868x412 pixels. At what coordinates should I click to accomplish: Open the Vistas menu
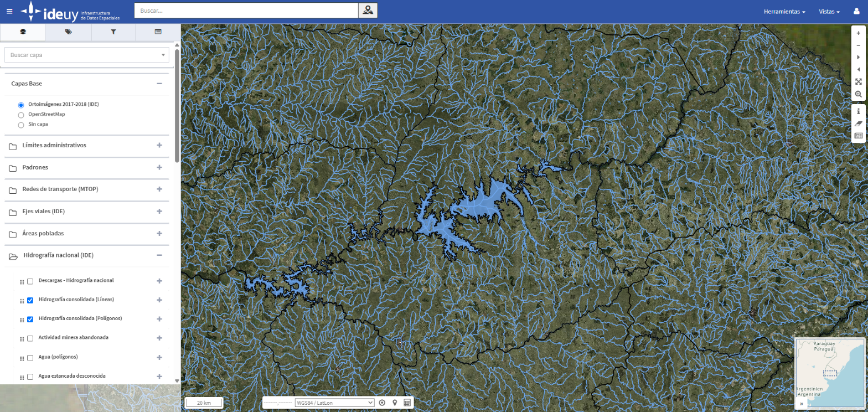click(829, 12)
